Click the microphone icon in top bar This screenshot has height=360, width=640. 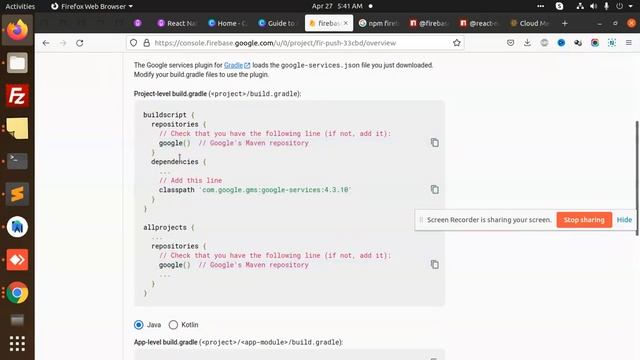click(x=607, y=6)
